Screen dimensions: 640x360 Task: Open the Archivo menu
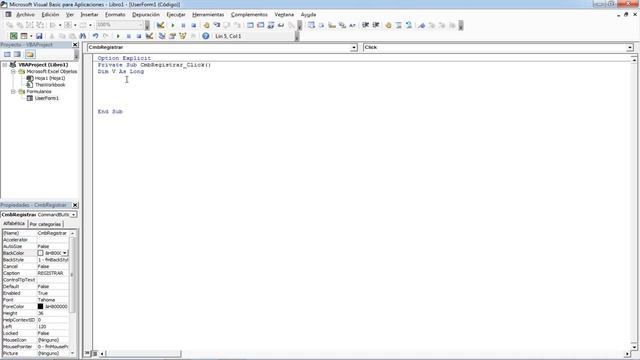(25, 14)
